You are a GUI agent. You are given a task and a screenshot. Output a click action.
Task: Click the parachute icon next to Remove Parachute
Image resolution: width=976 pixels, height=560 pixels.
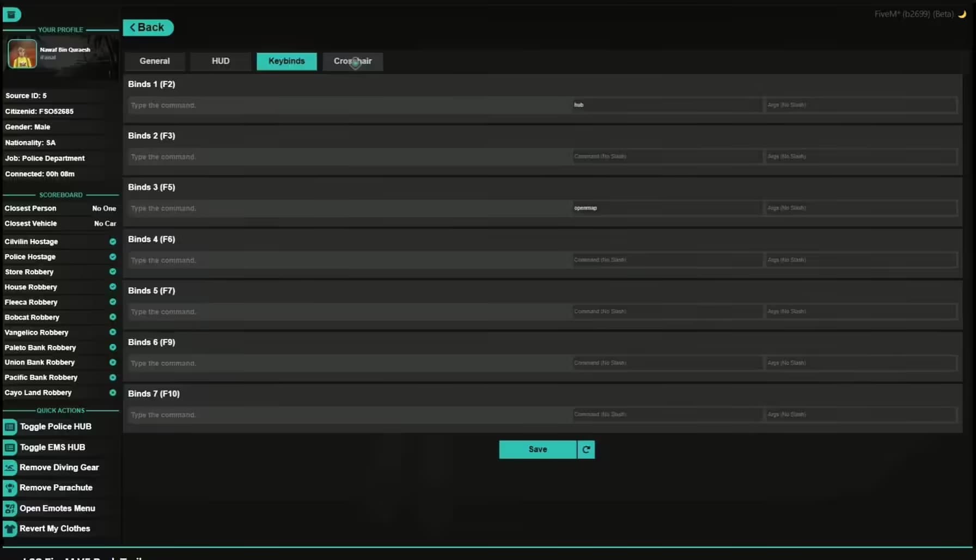pyautogui.click(x=10, y=488)
